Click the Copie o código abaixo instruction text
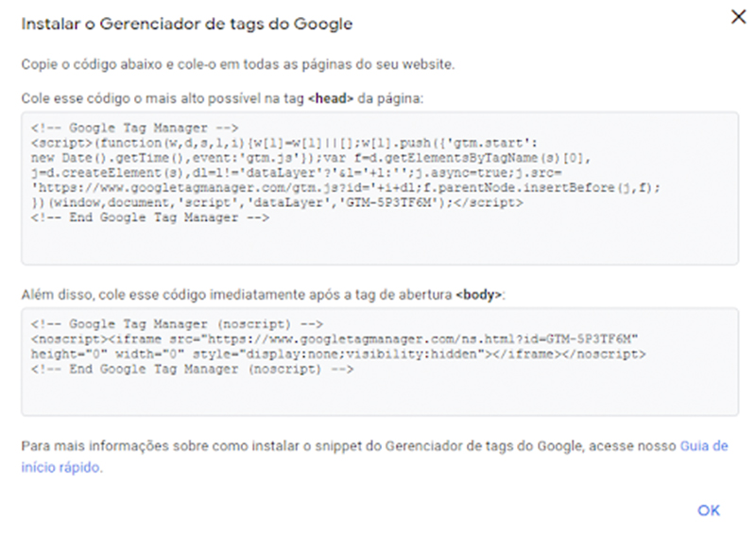 click(x=238, y=64)
